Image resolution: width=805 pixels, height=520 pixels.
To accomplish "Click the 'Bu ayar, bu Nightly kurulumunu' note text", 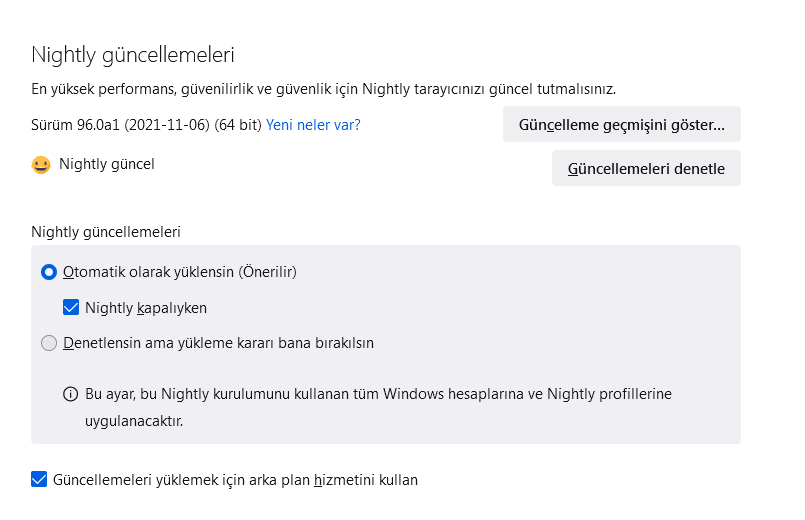I will click(x=378, y=394).
